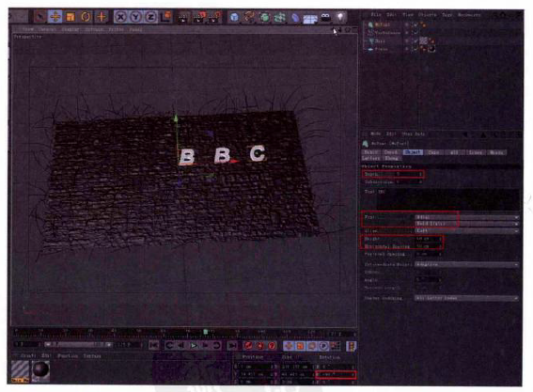Screen dimensions: 533x392
Task: Click the Height value field
Action: (x=429, y=239)
